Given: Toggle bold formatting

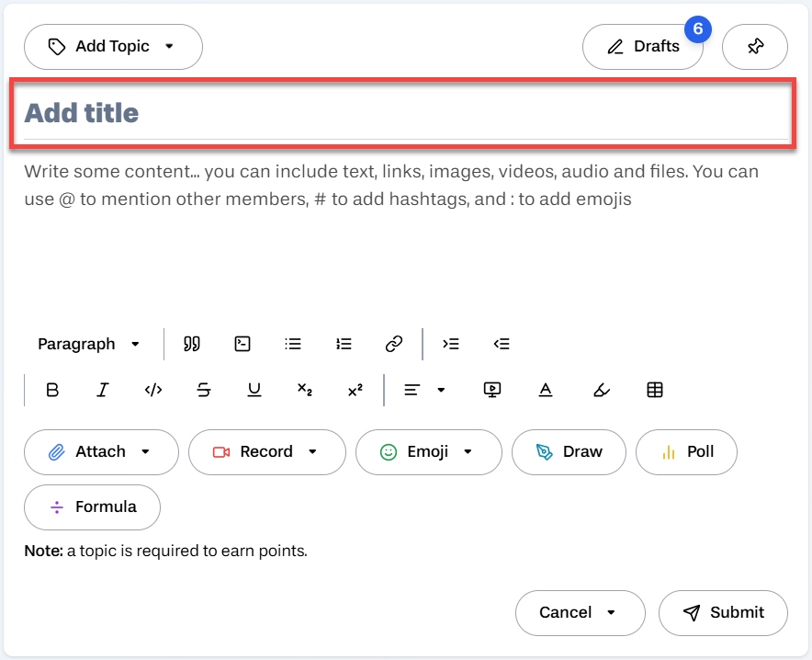Looking at the screenshot, I should coord(52,390).
